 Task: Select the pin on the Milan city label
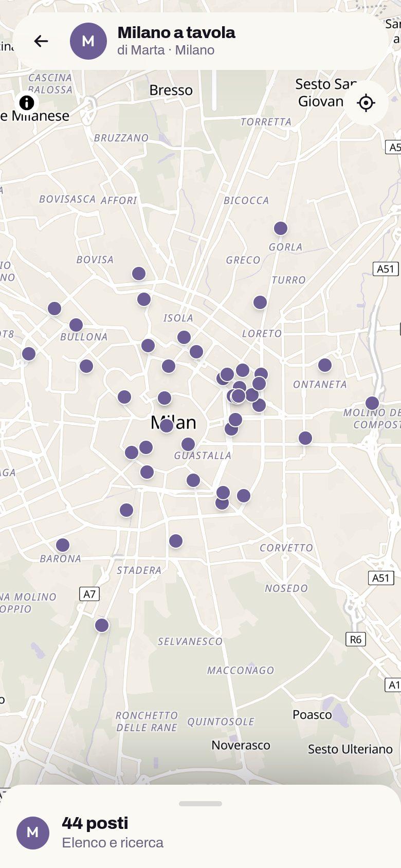point(167,426)
